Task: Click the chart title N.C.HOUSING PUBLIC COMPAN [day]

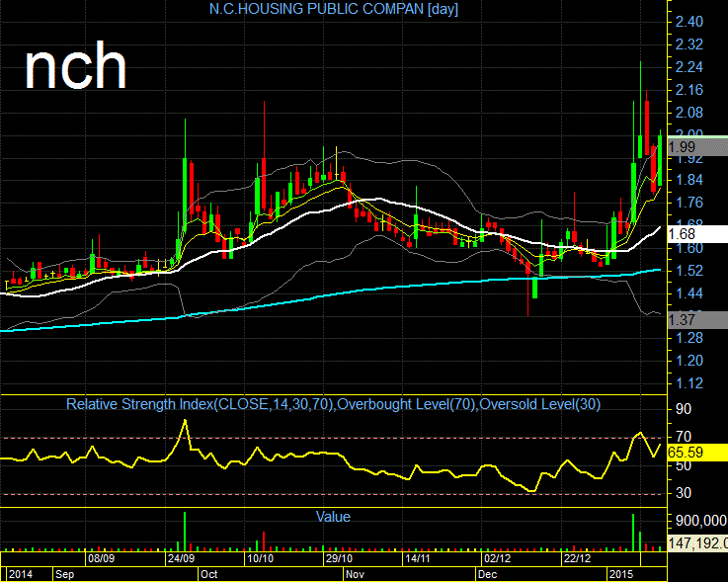Action: 333,9
